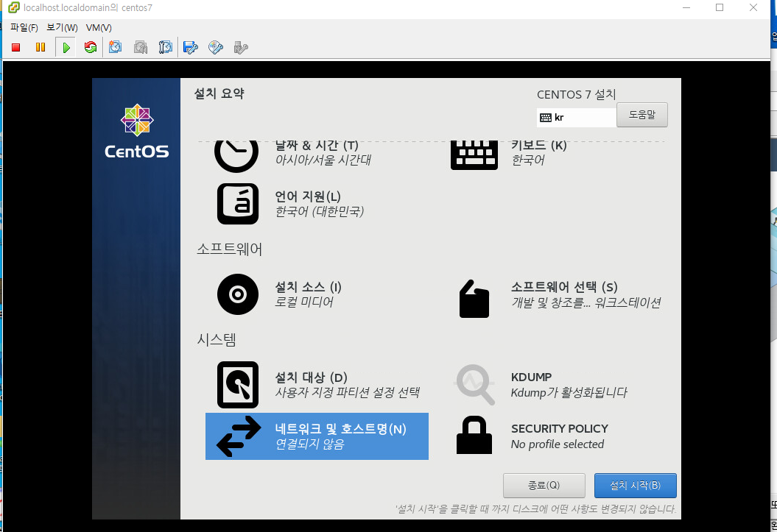Click the clock icon for 날짜 & 시간
The image size is (777, 532).
click(236, 157)
